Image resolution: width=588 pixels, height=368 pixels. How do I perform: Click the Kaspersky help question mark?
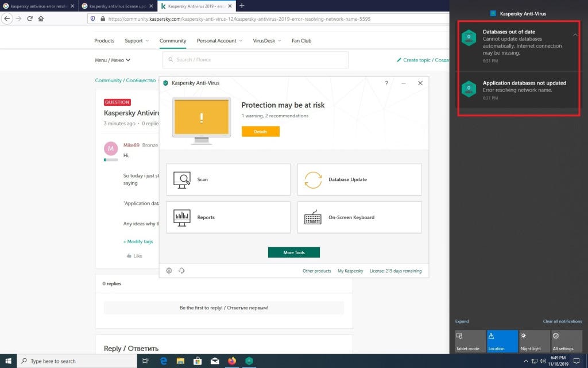pos(386,83)
